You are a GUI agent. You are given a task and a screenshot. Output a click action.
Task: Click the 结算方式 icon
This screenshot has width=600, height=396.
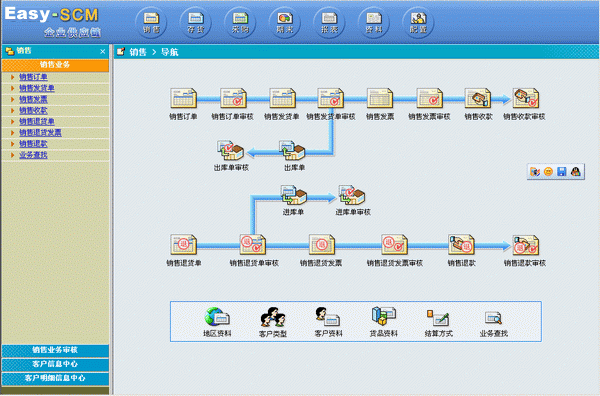(438, 318)
